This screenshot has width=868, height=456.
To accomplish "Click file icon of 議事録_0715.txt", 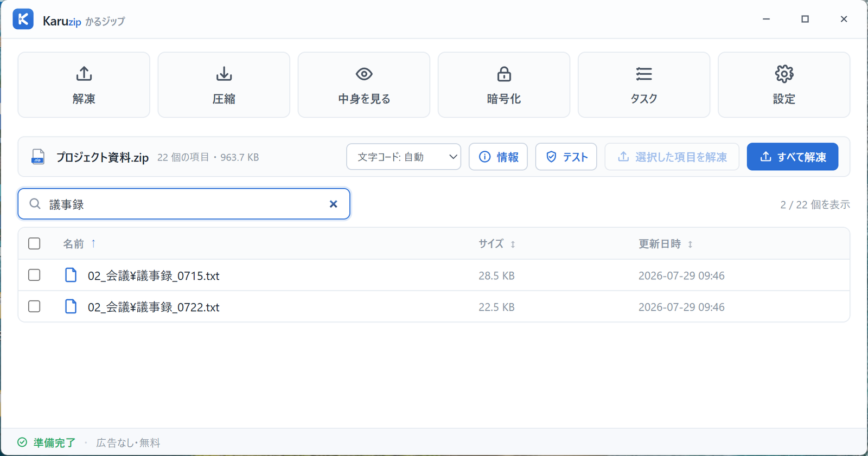I will (x=71, y=275).
